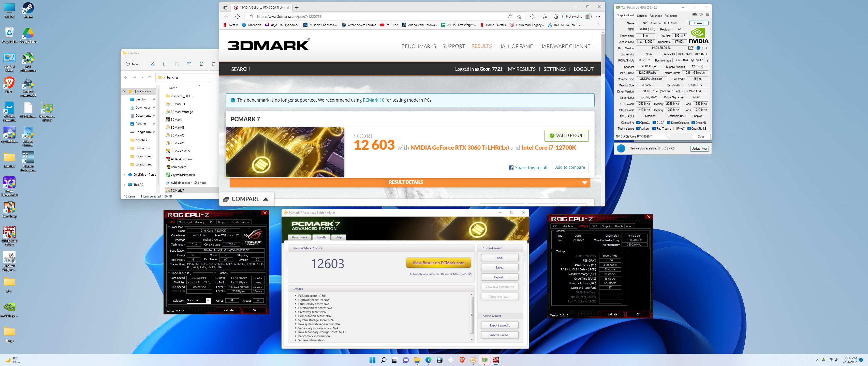Select 3DMark Vantage file in Explorer list
The image size is (868, 366).
(x=182, y=112)
